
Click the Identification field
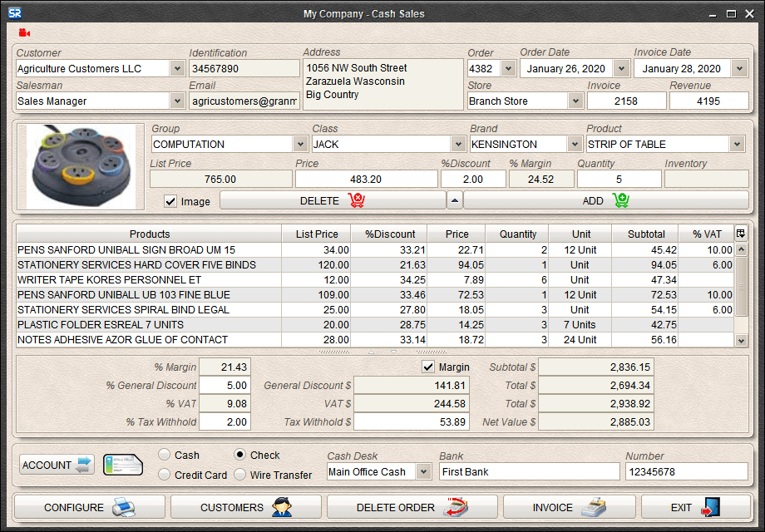tap(244, 69)
